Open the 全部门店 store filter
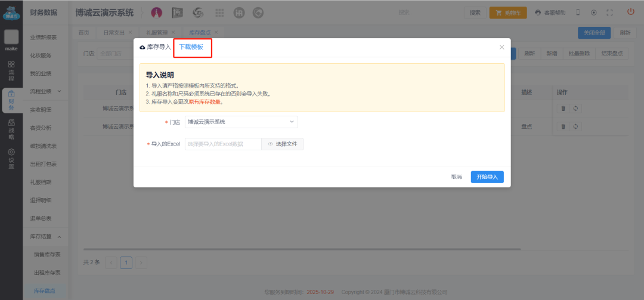 (x=116, y=54)
